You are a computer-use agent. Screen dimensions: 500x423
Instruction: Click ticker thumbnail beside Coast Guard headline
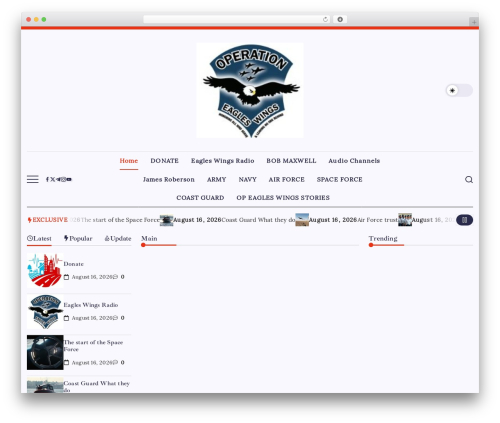(x=302, y=220)
